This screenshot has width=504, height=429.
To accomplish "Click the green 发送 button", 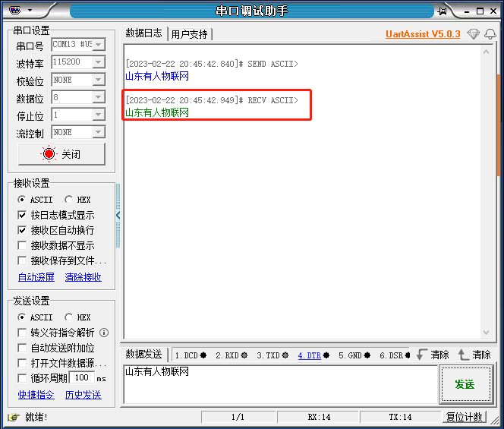I will [465, 384].
